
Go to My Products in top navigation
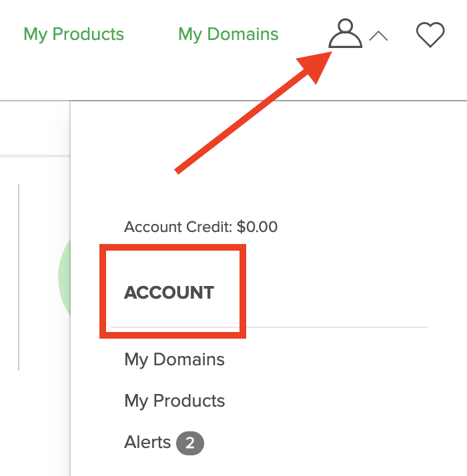click(74, 34)
